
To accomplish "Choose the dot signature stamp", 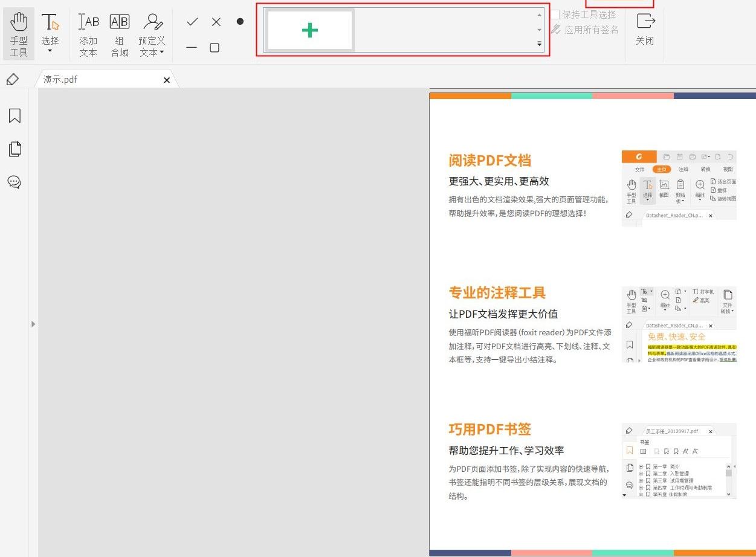I will pos(240,22).
